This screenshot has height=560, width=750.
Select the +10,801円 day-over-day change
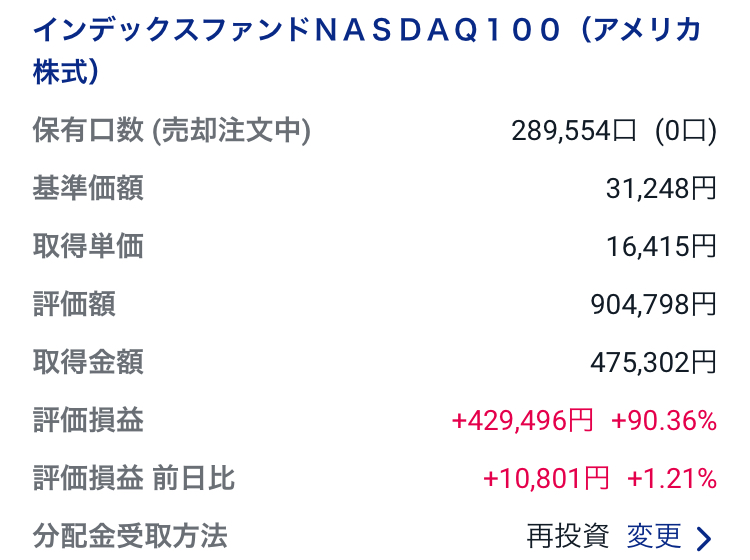pos(545,479)
